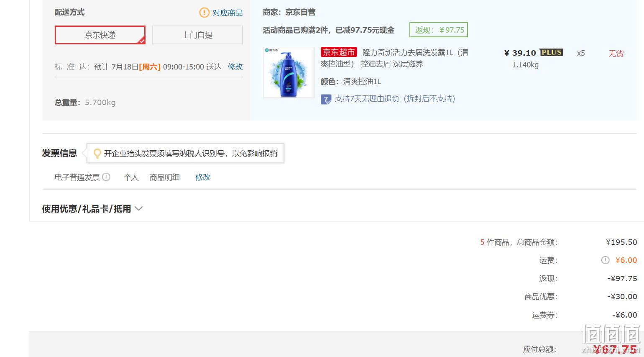Click the 商品优惠 -¥30.00 value
Viewport: 644px width, 357px height.
pyautogui.click(x=622, y=297)
